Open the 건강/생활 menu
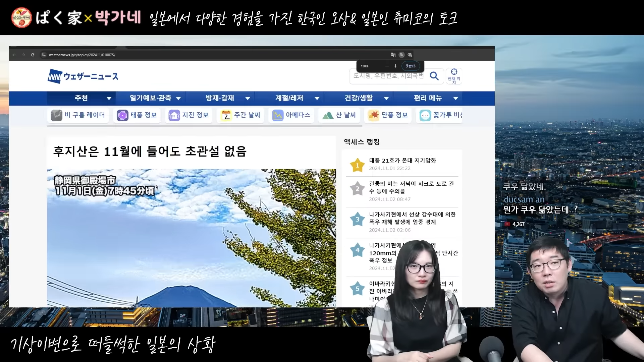The image size is (644, 362). coord(359,98)
